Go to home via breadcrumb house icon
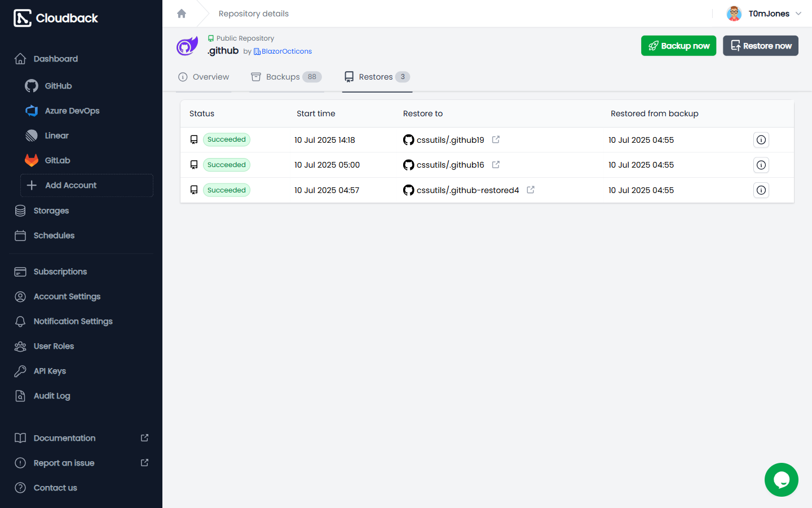Viewport: 812px width, 508px height. (x=182, y=14)
